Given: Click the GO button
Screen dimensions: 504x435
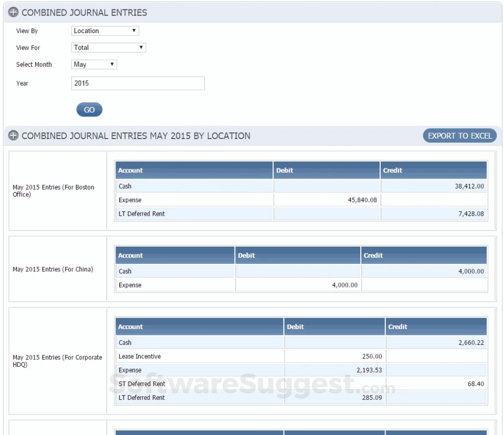Looking at the screenshot, I should [x=89, y=109].
